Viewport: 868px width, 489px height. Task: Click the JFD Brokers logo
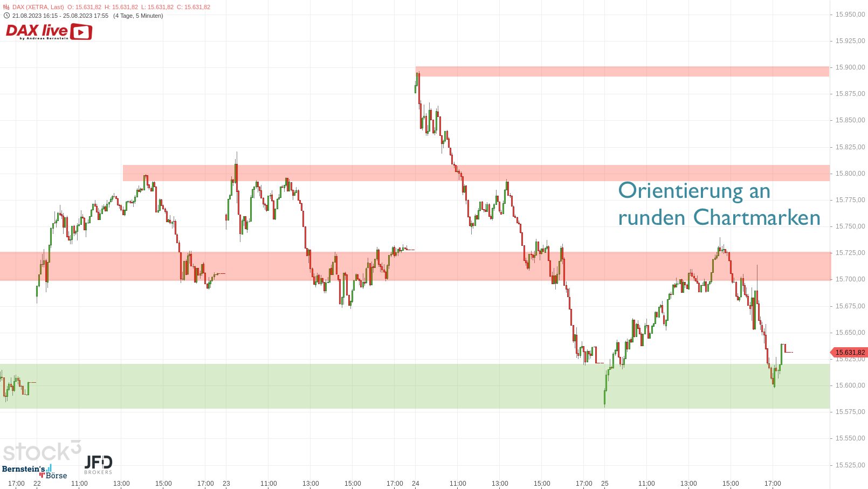tap(98, 464)
